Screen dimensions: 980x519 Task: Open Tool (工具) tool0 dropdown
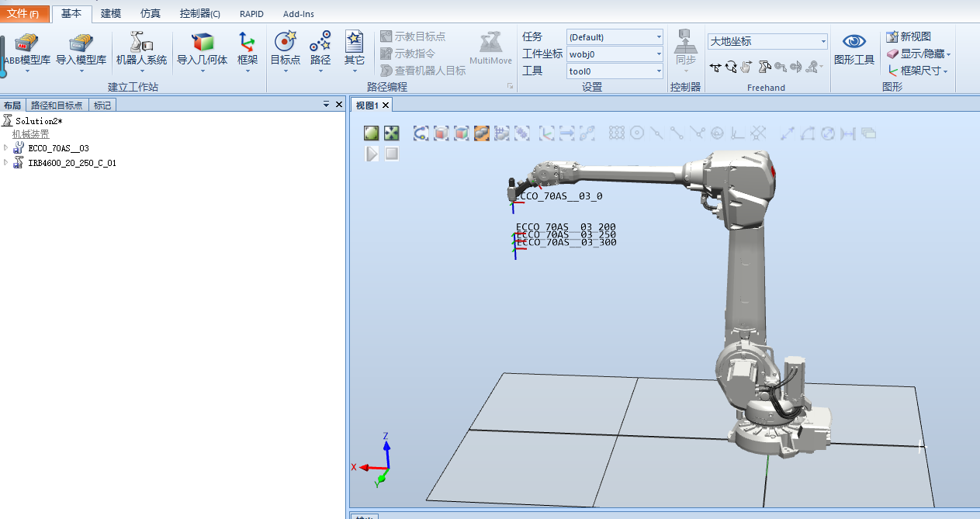tap(615, 71)
